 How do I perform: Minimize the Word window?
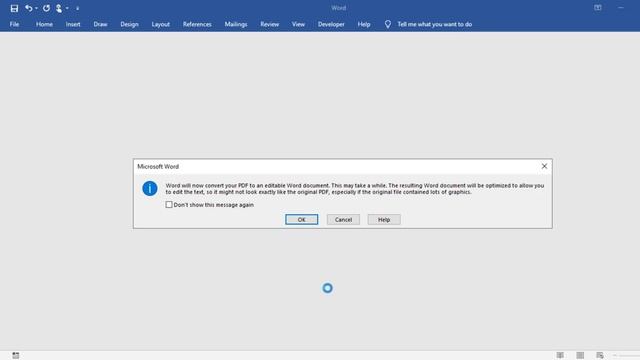(621, 8)
